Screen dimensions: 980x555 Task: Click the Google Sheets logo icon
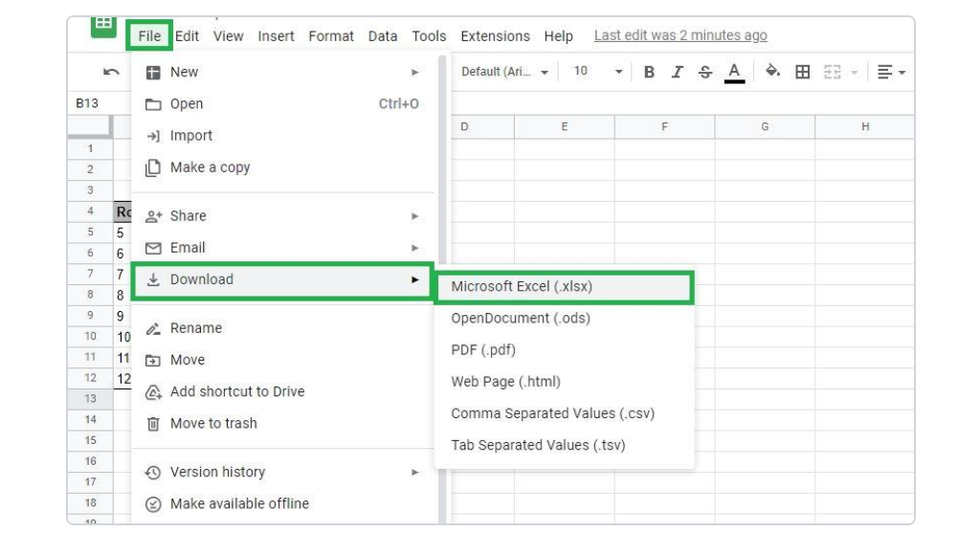(103, 26)
